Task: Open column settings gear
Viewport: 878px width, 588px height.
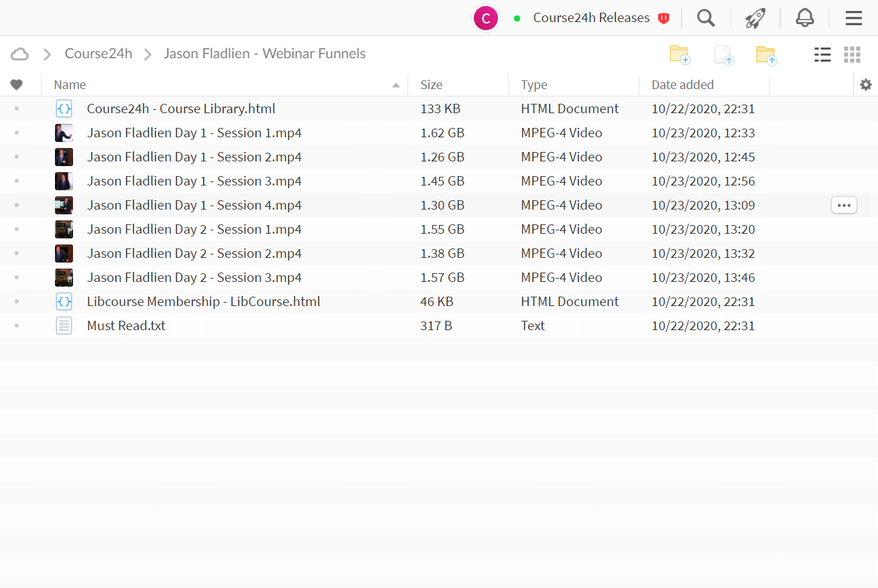Action: (866, 84)
